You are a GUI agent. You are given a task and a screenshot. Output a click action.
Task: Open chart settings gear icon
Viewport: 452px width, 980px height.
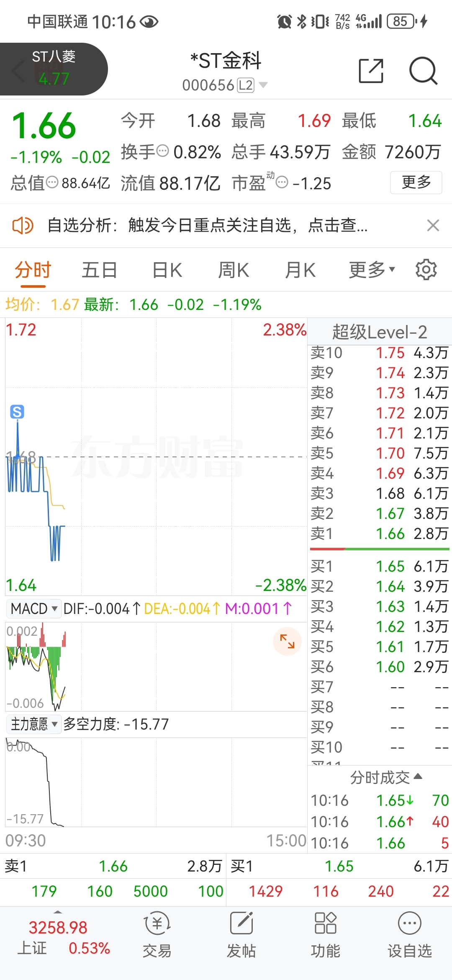[x=426, y=269]
